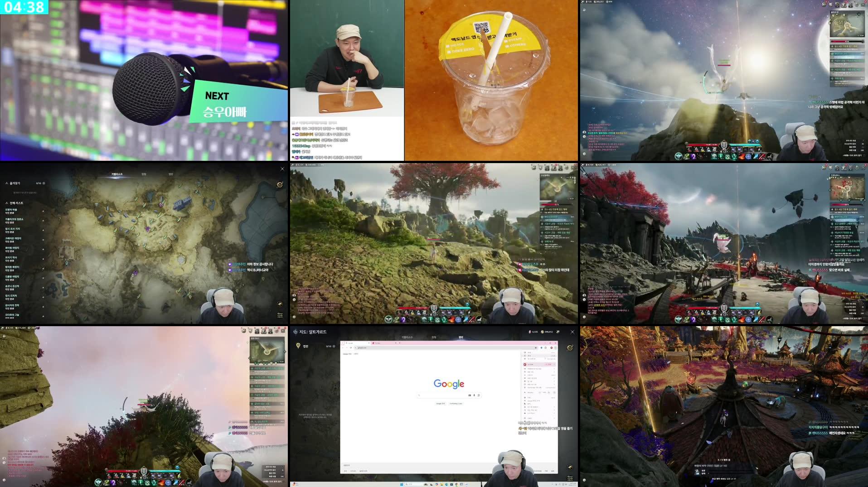Screen dimensions: 868x487
Task: Click the I'm Feeling Lucky button on Google
Action: pos(456,404)
